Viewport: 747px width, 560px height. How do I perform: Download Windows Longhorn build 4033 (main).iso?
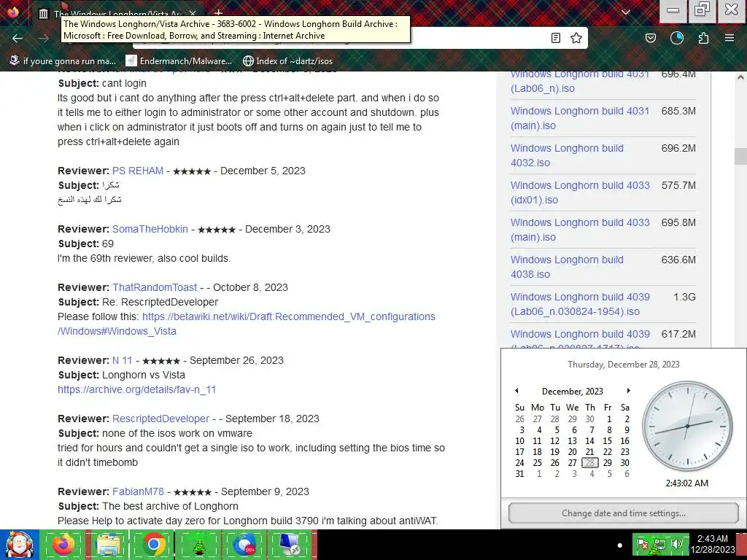click(x=580, y=230)
